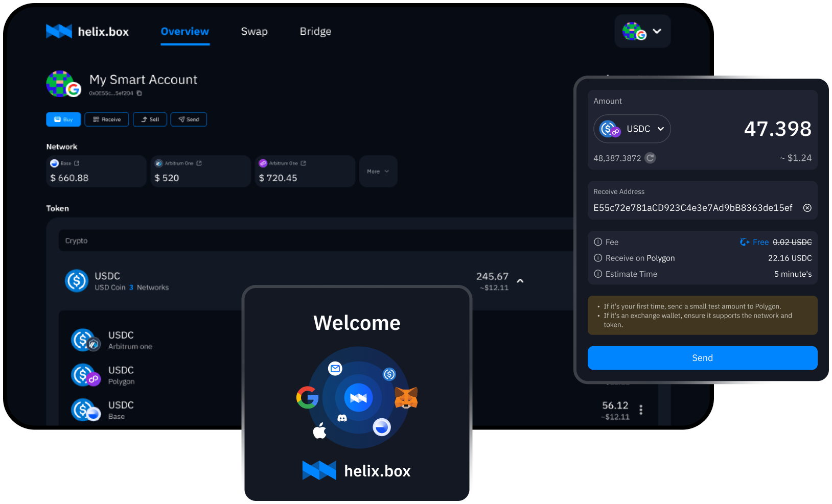Image resolution: width=832 pixels, height=504 pixels.
Task: Click the info icon beside Estimate Time
Action: click(x=598, y=274)
